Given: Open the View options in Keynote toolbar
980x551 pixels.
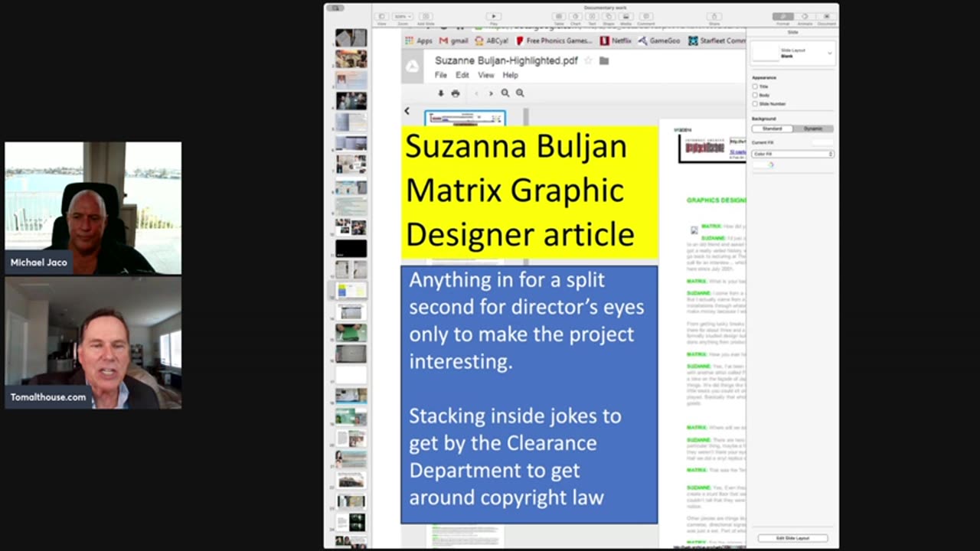Looking at the screenshot, I should coord(381,16).
